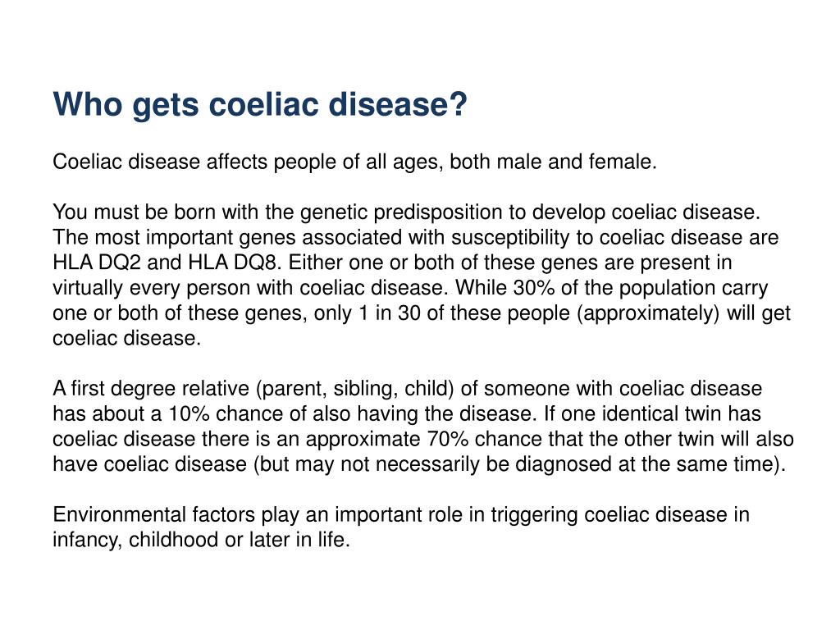This screenshot has width=840, height=630.
Task: Click the 'Environmental factors' paragraph start
Action: [153, 514]
